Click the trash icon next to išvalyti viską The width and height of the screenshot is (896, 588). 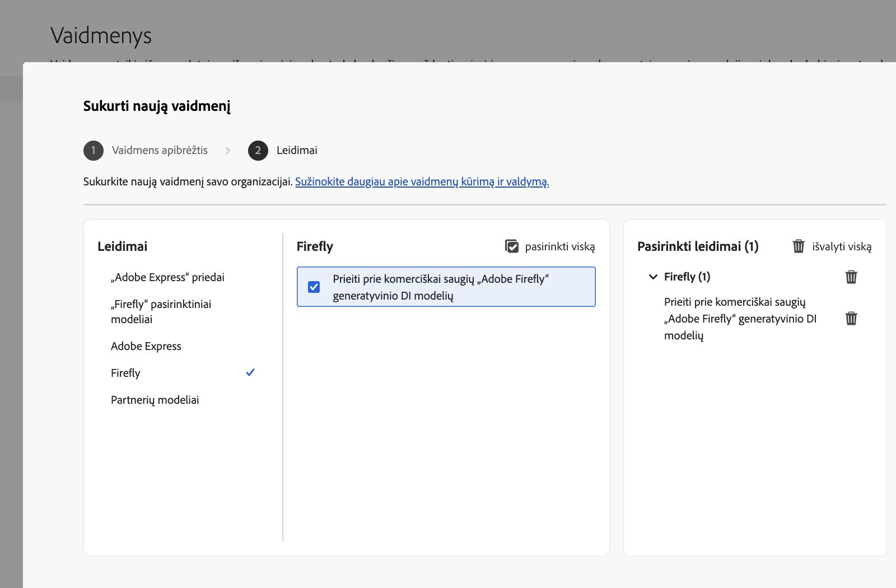pyautogui.click(x=799, y=246)
